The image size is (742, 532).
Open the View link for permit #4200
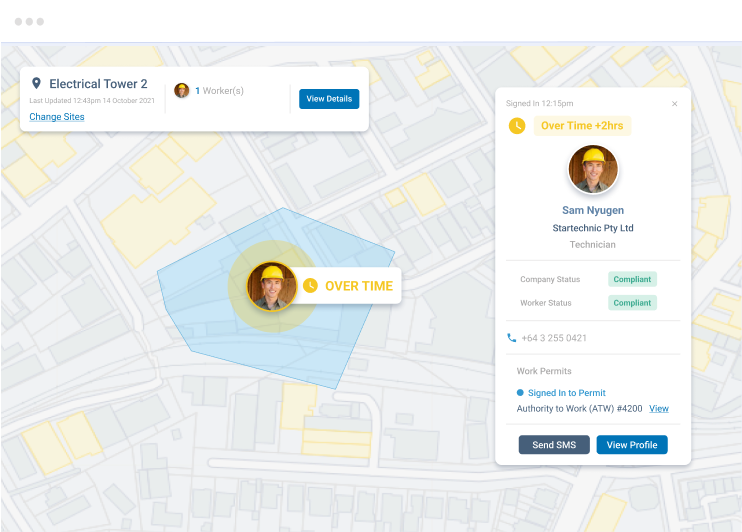click(x=659, y=408)
